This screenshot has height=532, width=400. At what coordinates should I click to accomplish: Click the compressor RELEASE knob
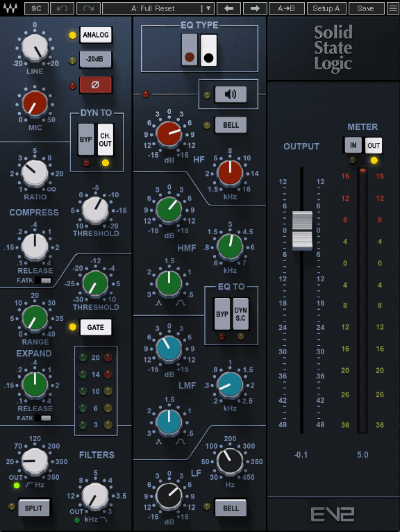point(35,247)
